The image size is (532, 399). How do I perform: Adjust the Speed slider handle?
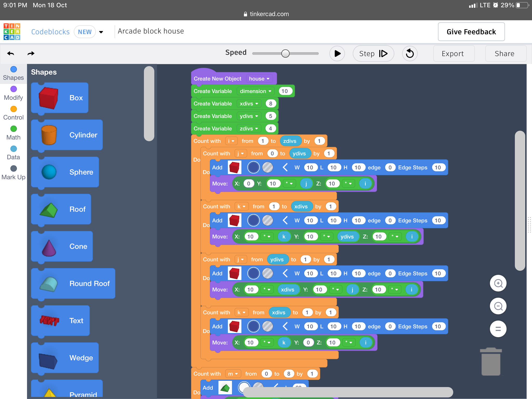click(285, 54)
